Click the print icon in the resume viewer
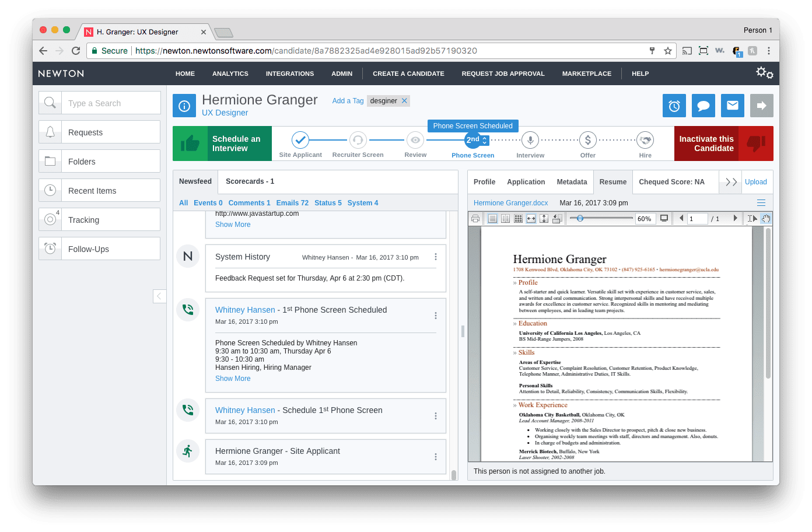The height and width of the screenshot is (532, 812). coord(475,218)
